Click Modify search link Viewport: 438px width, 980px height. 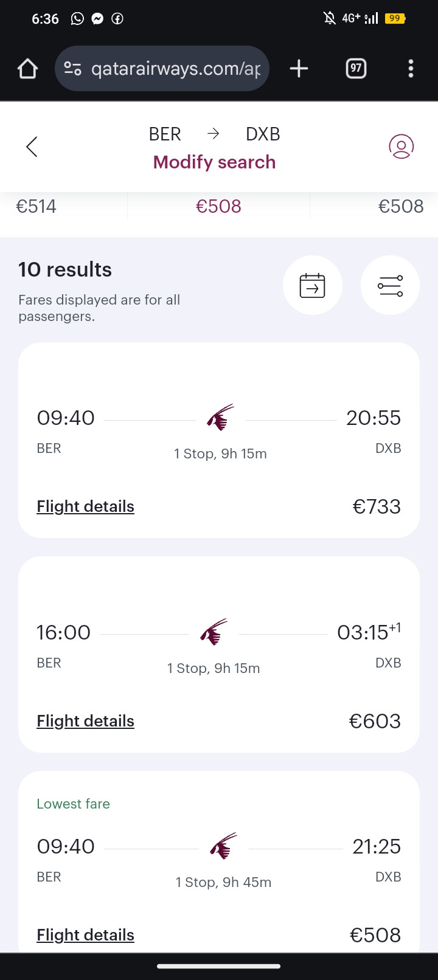tap(214, 162)
